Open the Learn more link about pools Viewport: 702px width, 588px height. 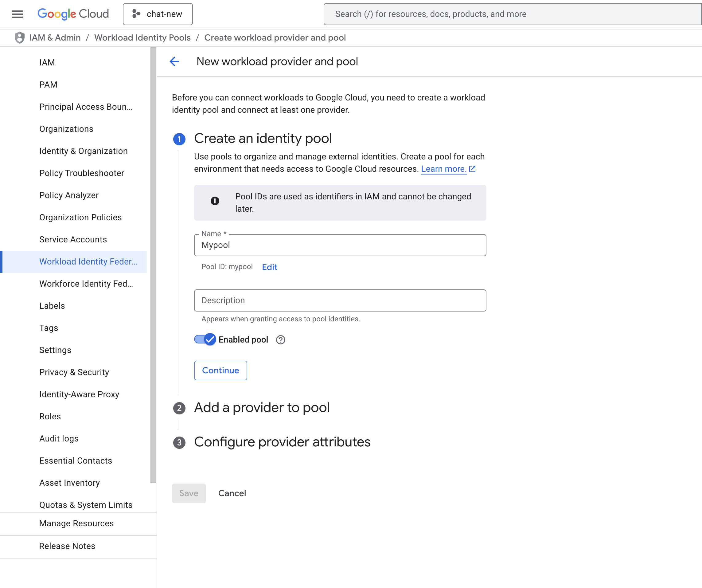[x=444, y=169]
